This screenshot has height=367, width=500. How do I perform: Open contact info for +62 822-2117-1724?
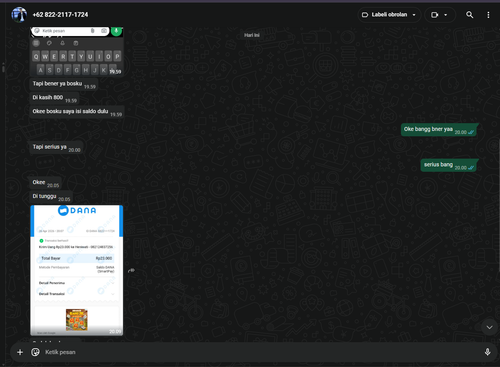point(60,15)
